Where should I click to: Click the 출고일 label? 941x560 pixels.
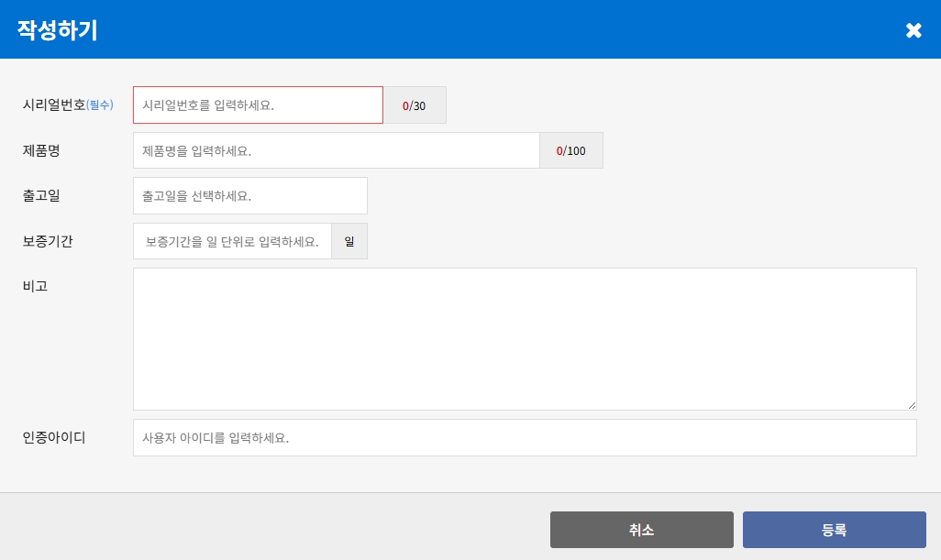pos(41,195)
